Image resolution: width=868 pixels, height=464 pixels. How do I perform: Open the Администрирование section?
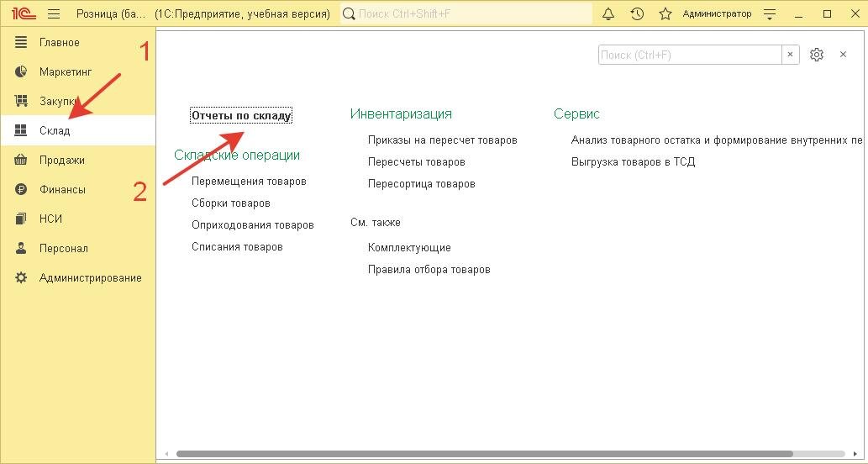tap(77, 277)
